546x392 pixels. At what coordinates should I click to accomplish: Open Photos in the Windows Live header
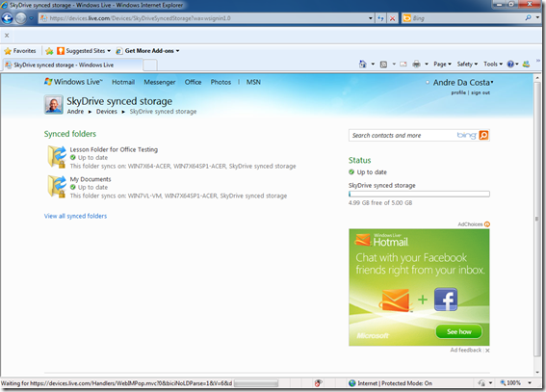[x=221, y=82]
